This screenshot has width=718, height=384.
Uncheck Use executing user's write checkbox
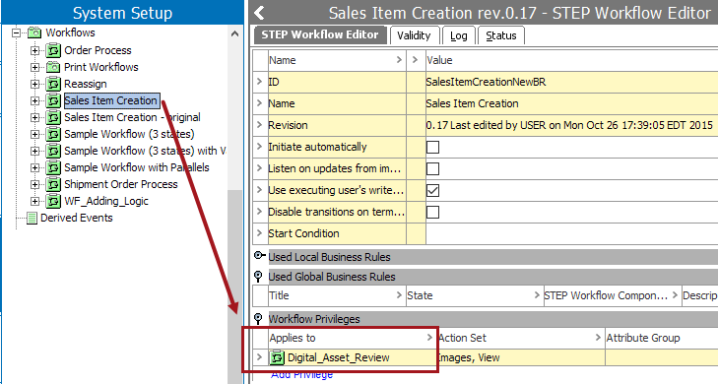point(432,190)
